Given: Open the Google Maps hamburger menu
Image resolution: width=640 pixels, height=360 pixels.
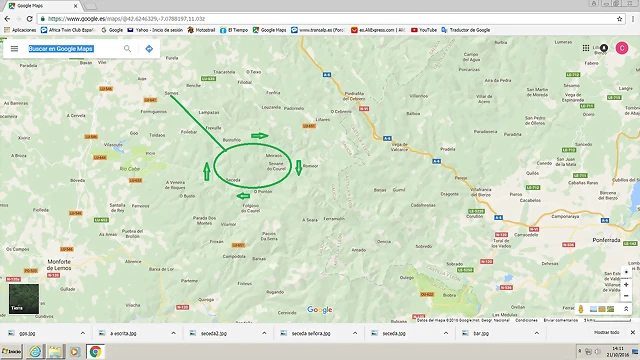Looking at the screenshot, I should [14, 49].
